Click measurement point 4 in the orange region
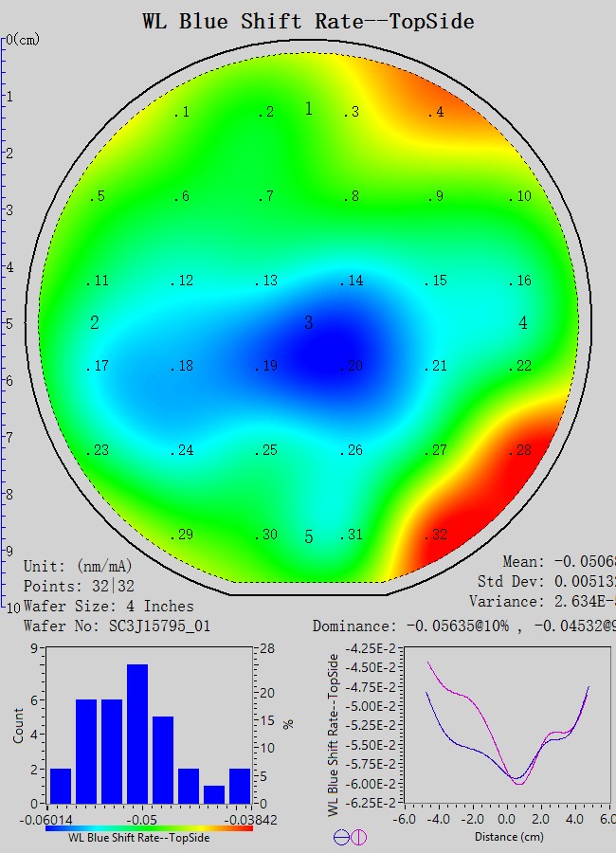The width and height of the screenshot is (616, 853). (x=435, y=112)
